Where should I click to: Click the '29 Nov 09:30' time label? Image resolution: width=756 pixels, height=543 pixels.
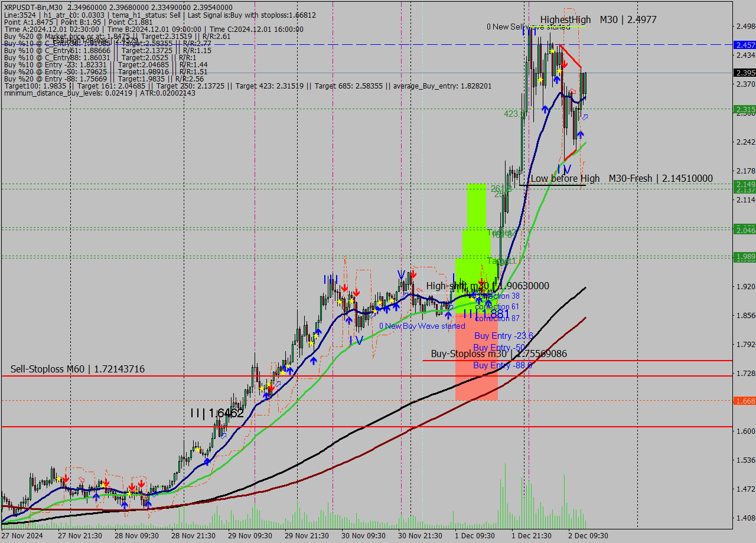pyautogui.click(x=250, y=536)
